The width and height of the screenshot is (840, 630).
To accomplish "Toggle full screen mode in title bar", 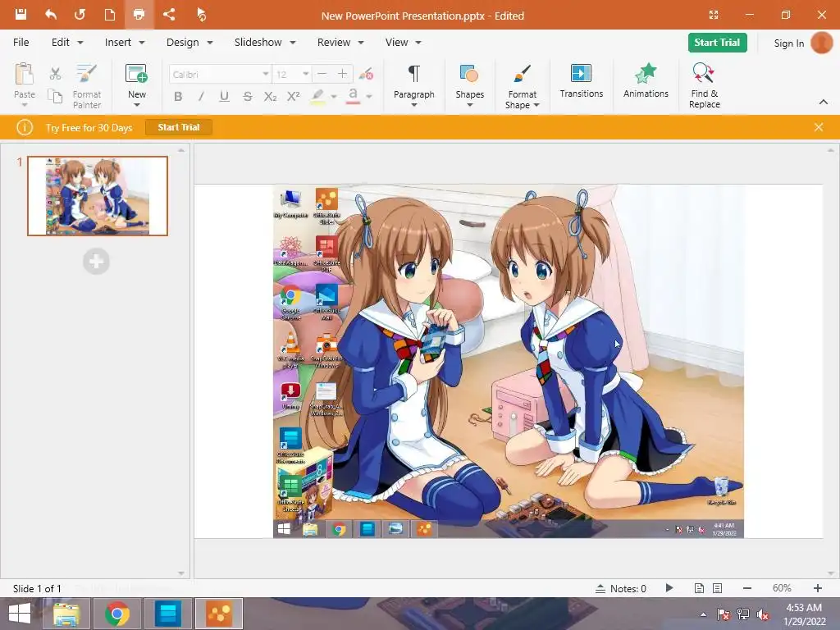I will coord(714,15).
